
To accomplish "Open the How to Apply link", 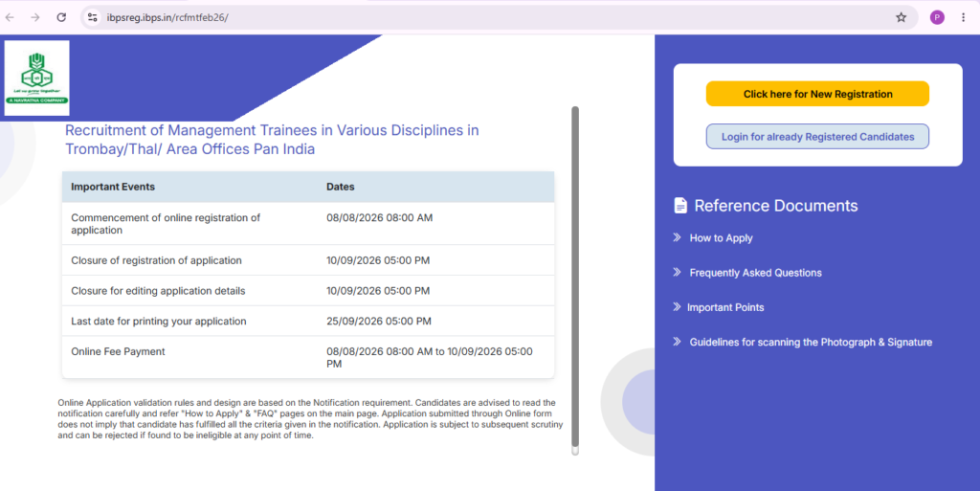I will tap(721, 238).
